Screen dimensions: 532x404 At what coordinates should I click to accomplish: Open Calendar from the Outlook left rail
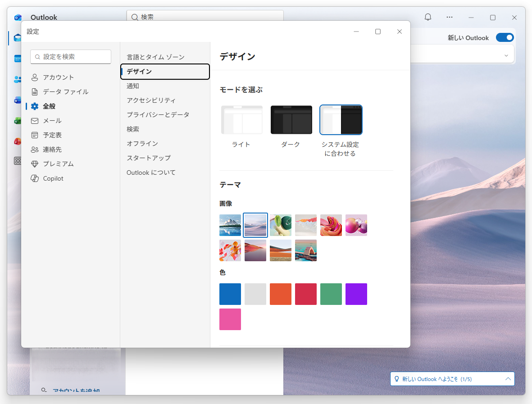[17, 59]
